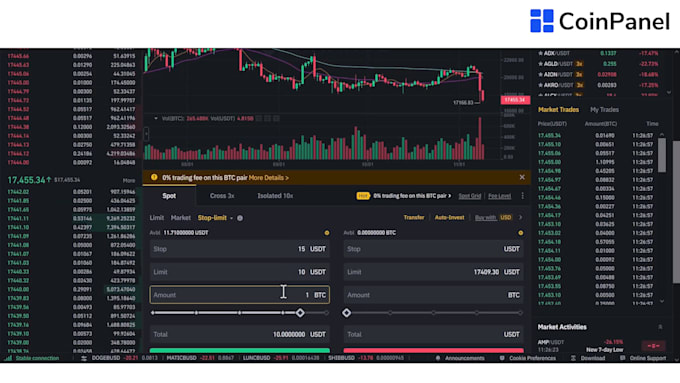Open ticker settings icon before DOGEBUSD
Screen dimensions: 680x383
[84, 358]
